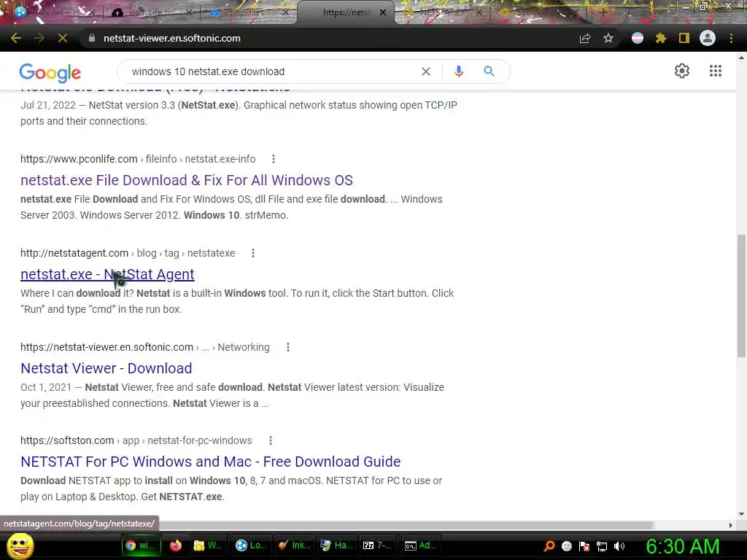
Task: Open the 'netstat.exe - NetStat Agent' result
Action: click(107, 274)
